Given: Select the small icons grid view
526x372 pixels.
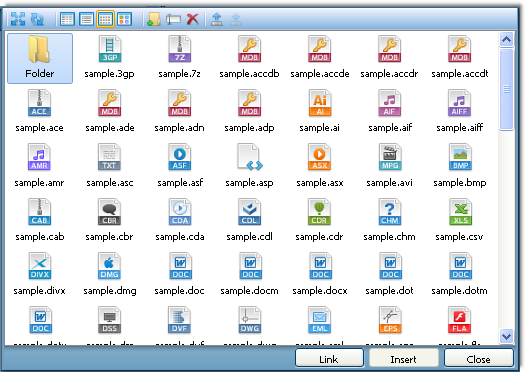Looking at the screenshot, I should [105, 19].
